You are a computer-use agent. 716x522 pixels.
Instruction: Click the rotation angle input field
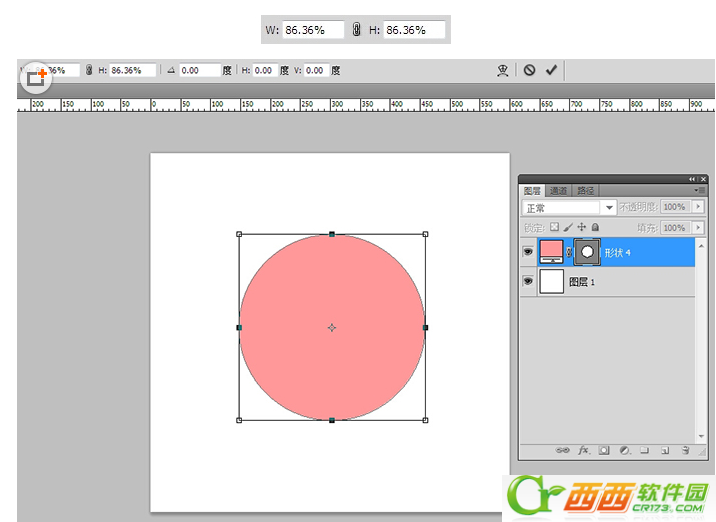(x=199, y=70)
